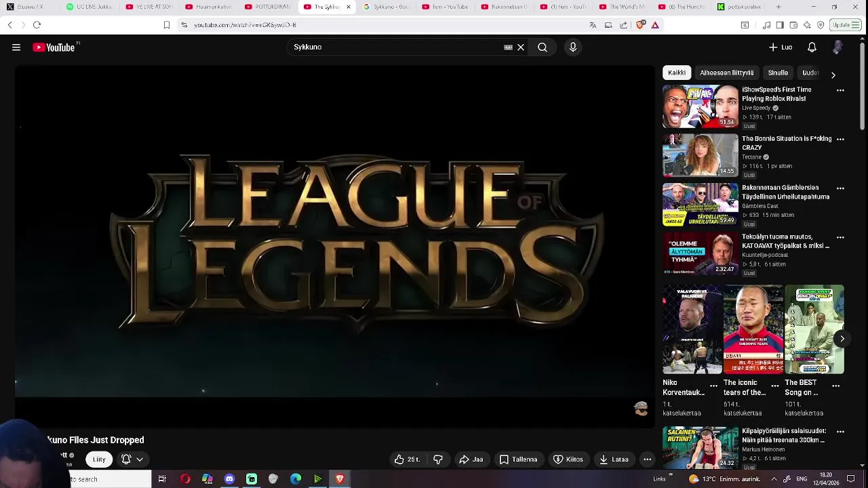Screen dimensions: 868x488
Task: Send thanks with Kiitos button
Action: point(568,460)
